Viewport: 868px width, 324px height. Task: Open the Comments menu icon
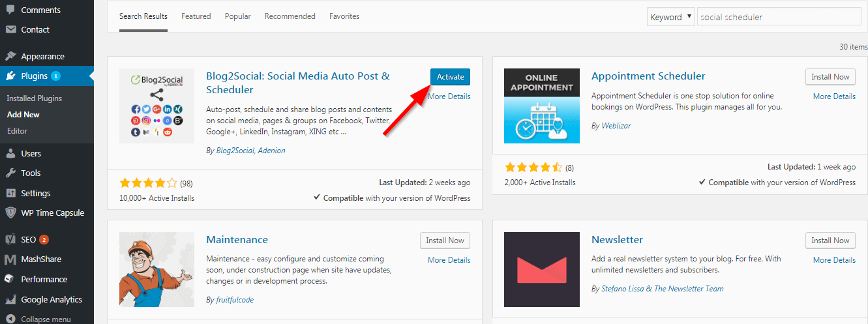pos(10,10)
